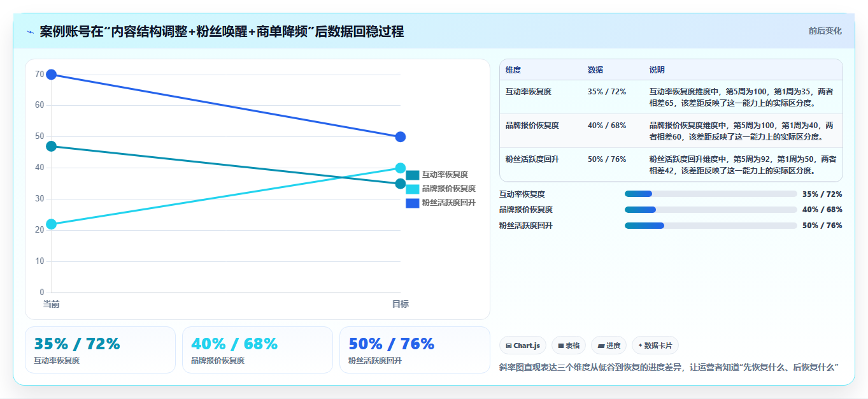Click the description mentioning 两者相差65
The image size is (868, 399).
point(743,97)
